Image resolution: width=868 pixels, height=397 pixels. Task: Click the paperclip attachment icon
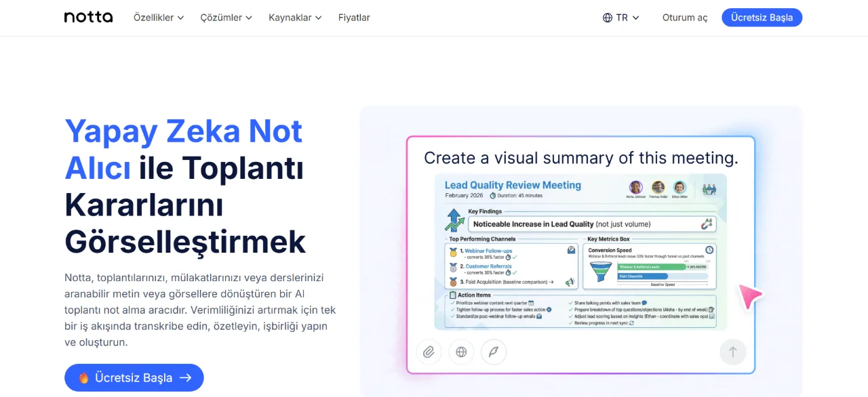click(429, 352)
